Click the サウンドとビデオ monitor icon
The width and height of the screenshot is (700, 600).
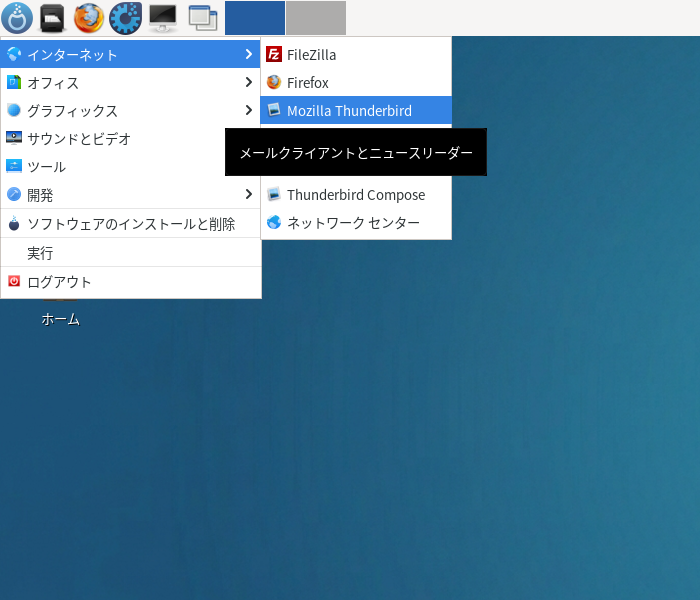[x=14, y=138]
